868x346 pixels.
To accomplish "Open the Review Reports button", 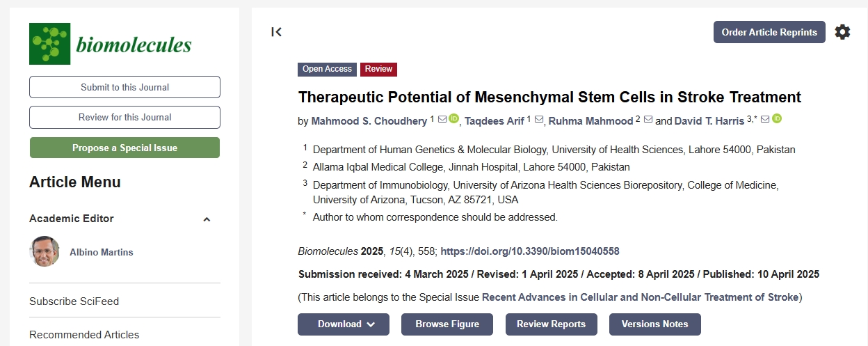I will pos(552,324).
